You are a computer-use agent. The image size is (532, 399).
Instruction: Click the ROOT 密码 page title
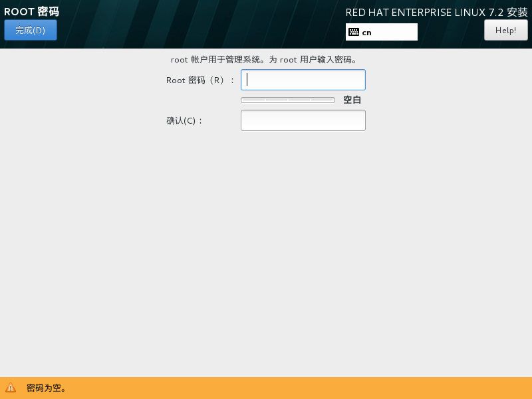point(31,11)
